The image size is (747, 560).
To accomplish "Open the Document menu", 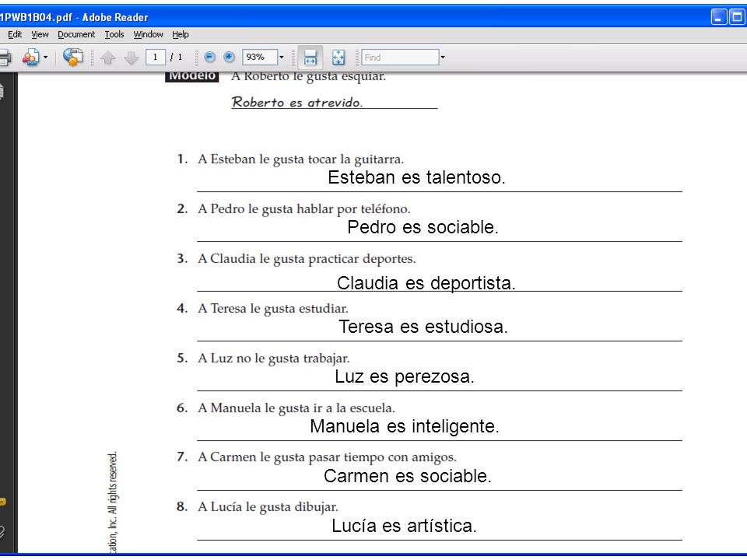I will 76,34.
